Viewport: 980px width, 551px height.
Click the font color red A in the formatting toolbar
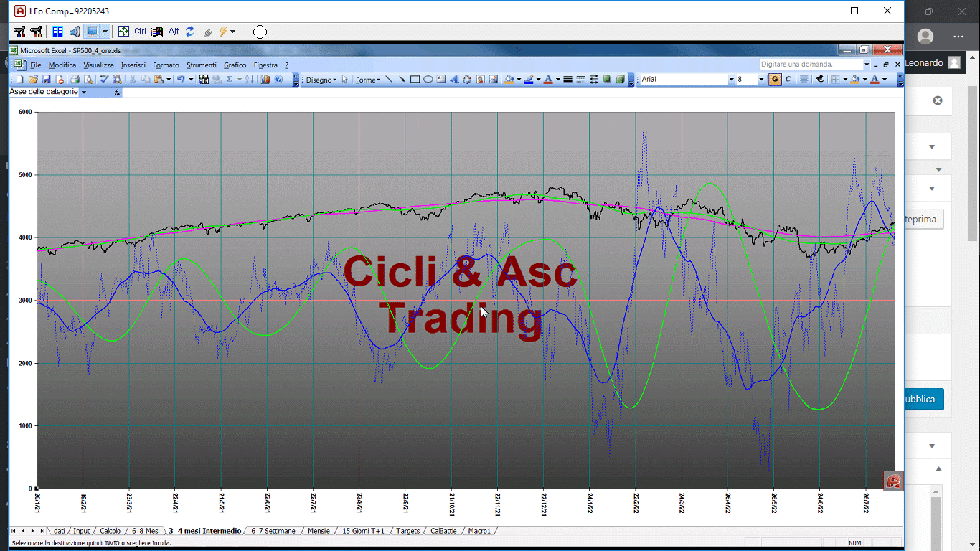pyautogui.click(x=874, y=79)
